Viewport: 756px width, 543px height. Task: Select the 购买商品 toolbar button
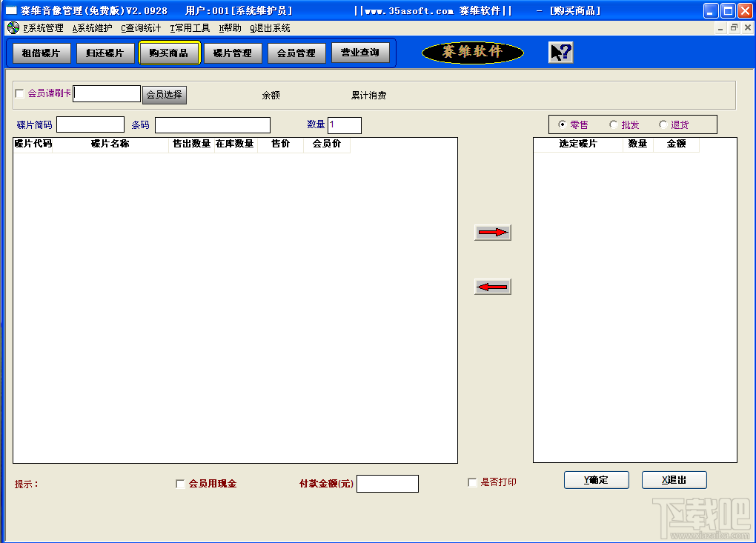169,53
